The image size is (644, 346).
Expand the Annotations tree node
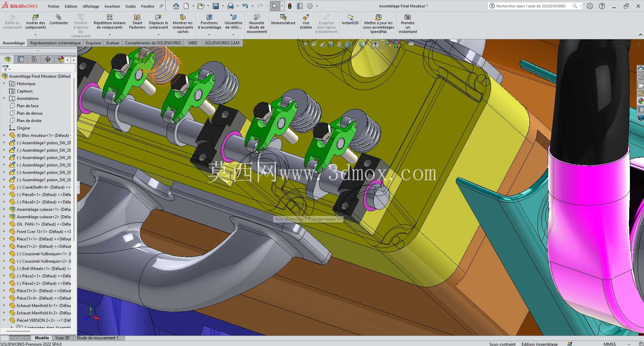click(x=4, y=99)
